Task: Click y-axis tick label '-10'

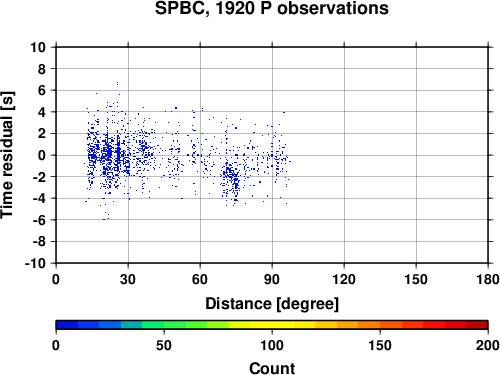Action: pos(35,263)
